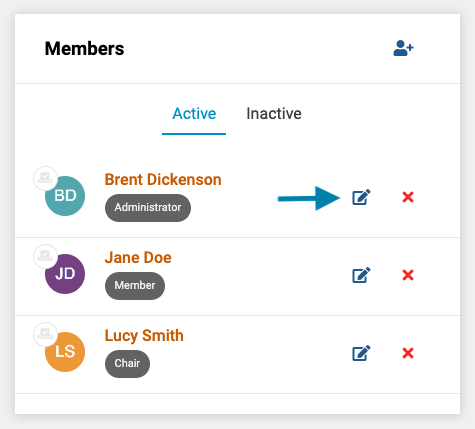Edit Jane Doe's membership
Viewport: 475px width, 429px height.
[x=361, y=275]
